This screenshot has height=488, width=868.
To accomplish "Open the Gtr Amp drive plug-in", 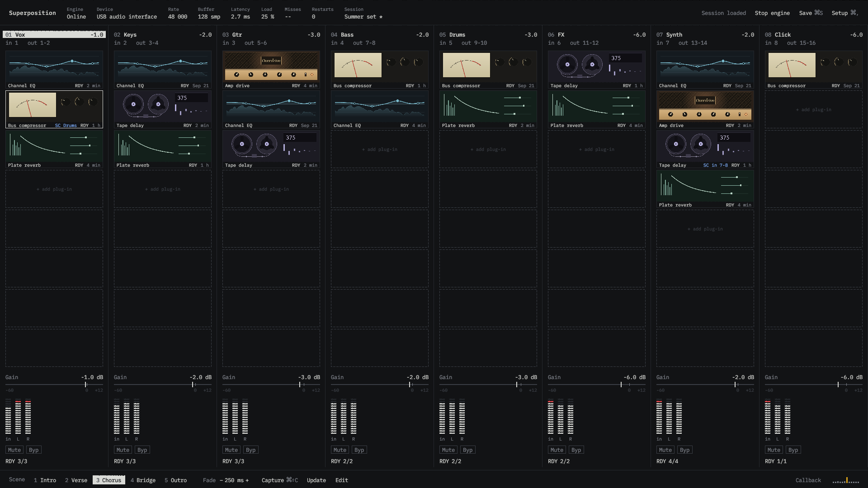I will pyautogui.click(x=271, y=70).
